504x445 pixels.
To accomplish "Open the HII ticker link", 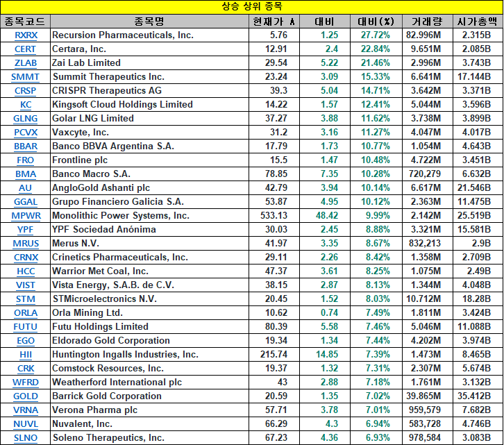I will click(26, 354).
